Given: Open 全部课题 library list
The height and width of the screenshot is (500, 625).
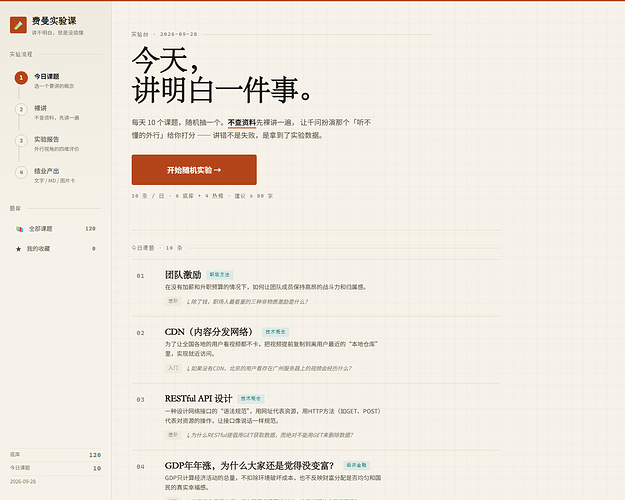Looking at the screenshot, I should 56,229.
